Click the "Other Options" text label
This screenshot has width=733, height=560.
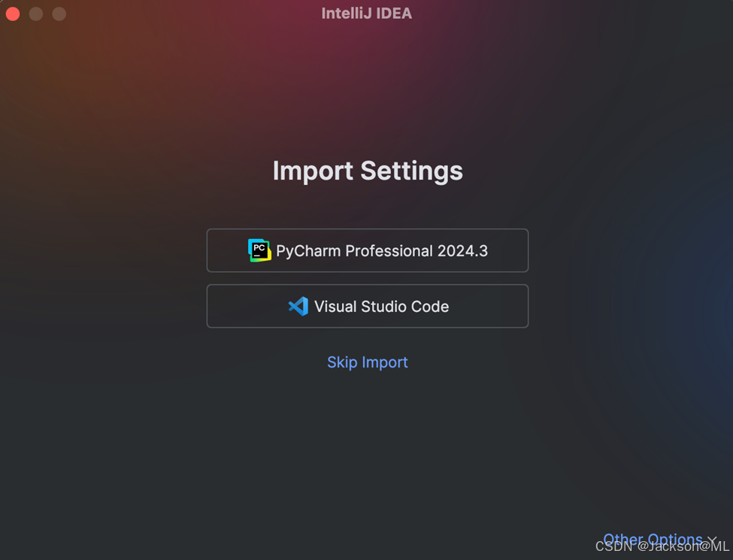coord(653,540)
